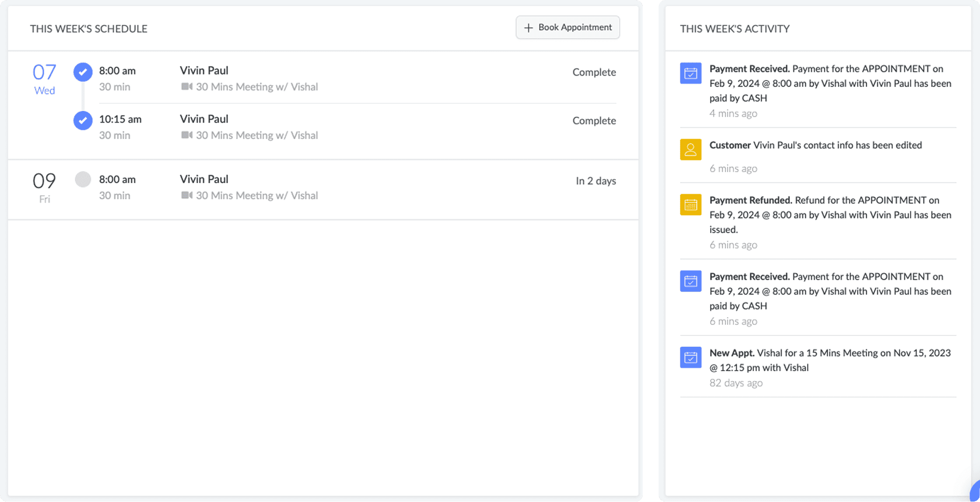This screenshot has height=502, width=980.
Task: Open Vivin Paul's 8:00 am Wednesday appointment
Action: click(204, 70)
